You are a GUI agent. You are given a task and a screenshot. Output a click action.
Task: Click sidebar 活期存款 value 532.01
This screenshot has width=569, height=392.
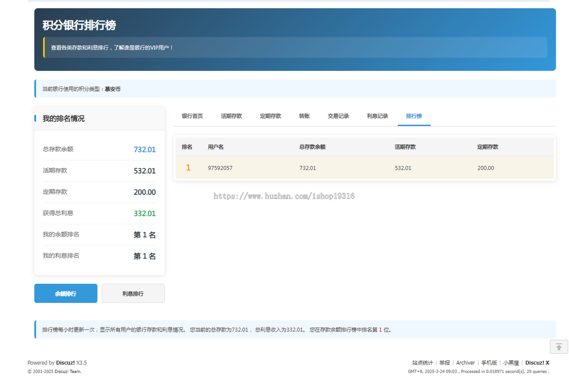tap(145, 171)
